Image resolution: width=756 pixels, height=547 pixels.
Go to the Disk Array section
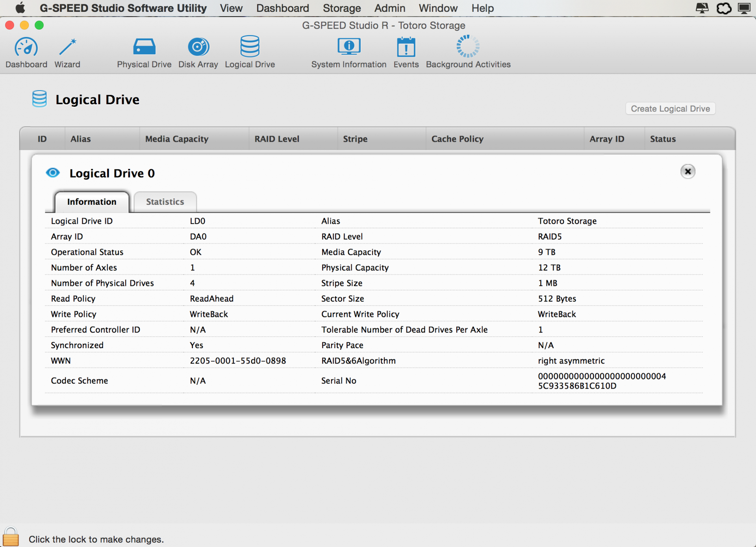198,48
